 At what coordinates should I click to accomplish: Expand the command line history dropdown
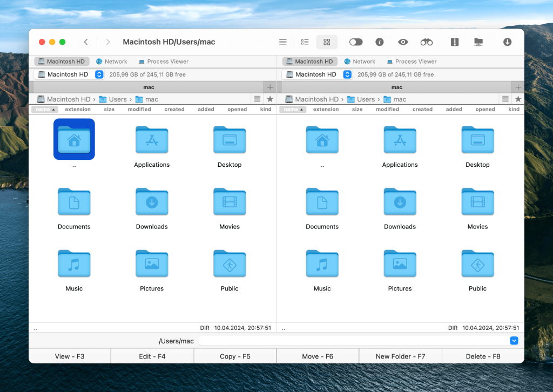click(514, 341)
